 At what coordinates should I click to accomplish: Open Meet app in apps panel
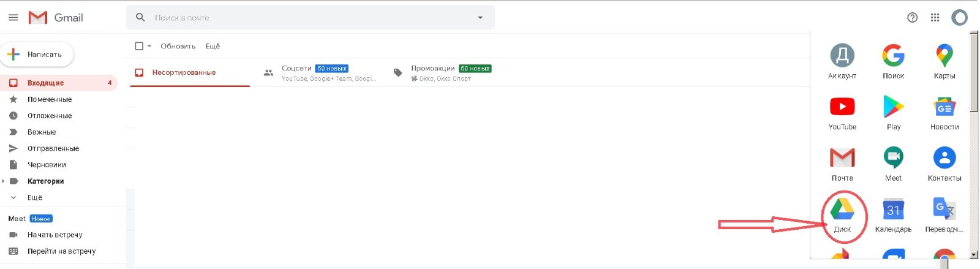point(893,164)
